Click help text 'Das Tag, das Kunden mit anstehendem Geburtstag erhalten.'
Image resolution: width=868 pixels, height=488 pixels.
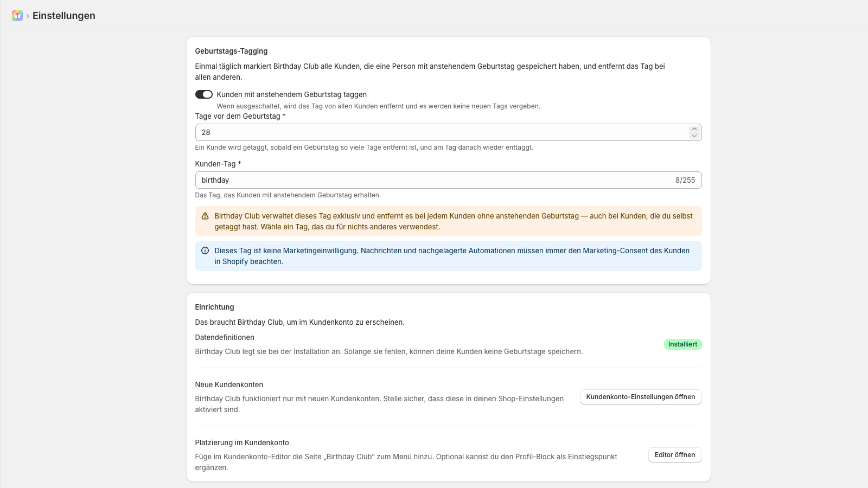coord(288,195)
